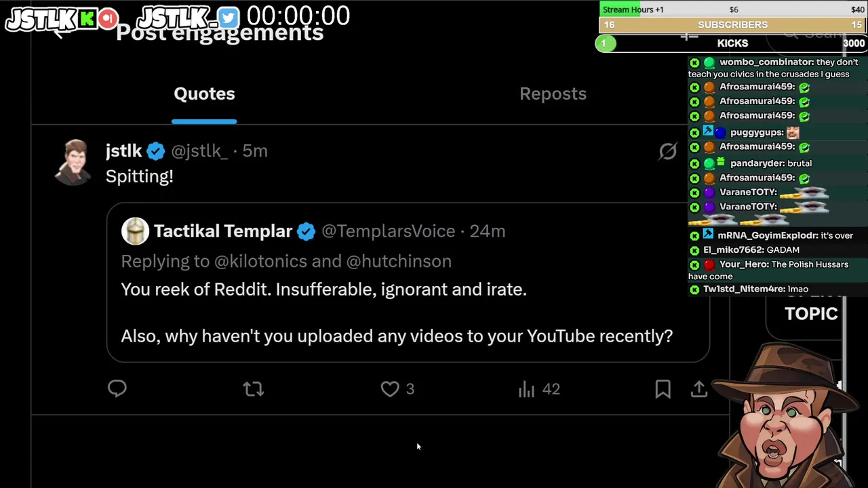Click the jstlk display name
Viewport: 868px width, 488px height.
coord(124,151)
